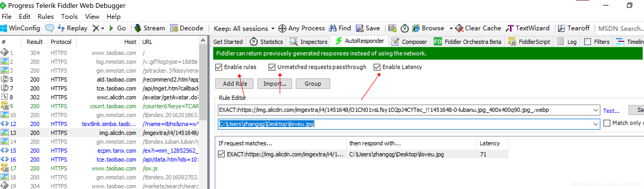Open the Rules menu
This screenshot has height=189, width=644.
(46, 16)
